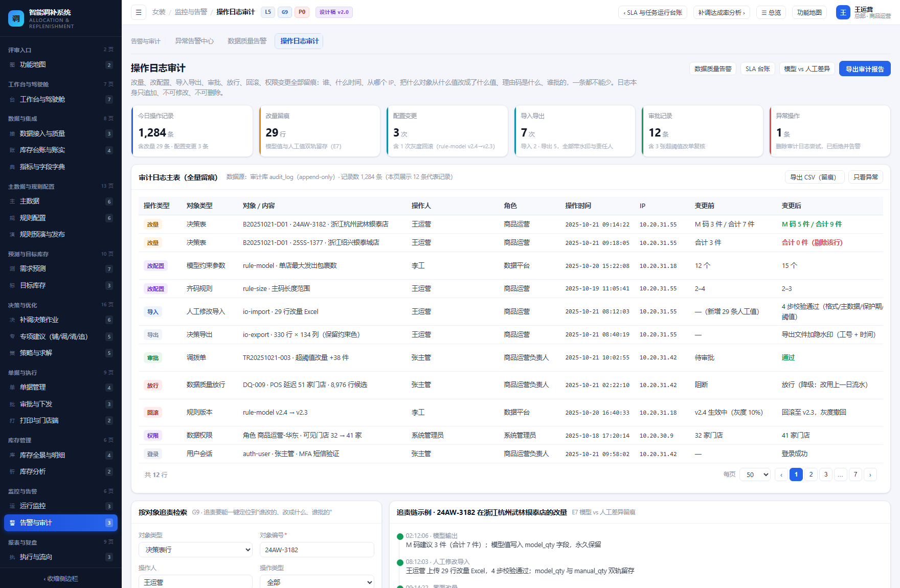Expand the 对象类型 dropdown showing 决策表行
900x588 pixels.
click(x=195, y=550)
